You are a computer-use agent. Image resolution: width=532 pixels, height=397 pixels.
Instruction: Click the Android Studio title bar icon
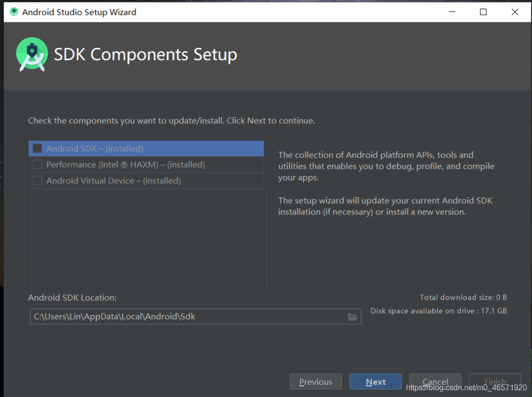click(14, 12)
